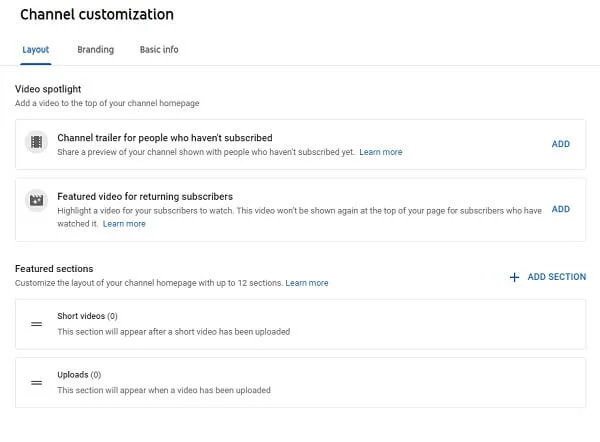
Task: Grab the Uploads section drag handle
Action: [x=36, y=382]
